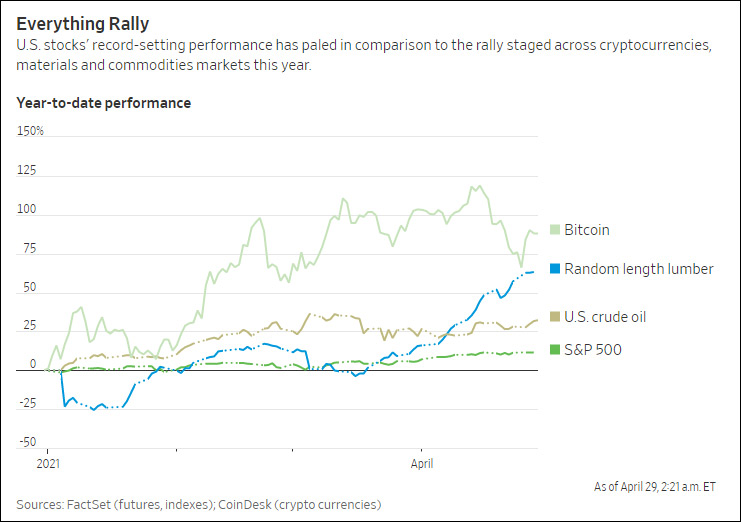This screenshot has height=522, width=741.
Task: Click the April x-axis label
Action: [420, 465]
